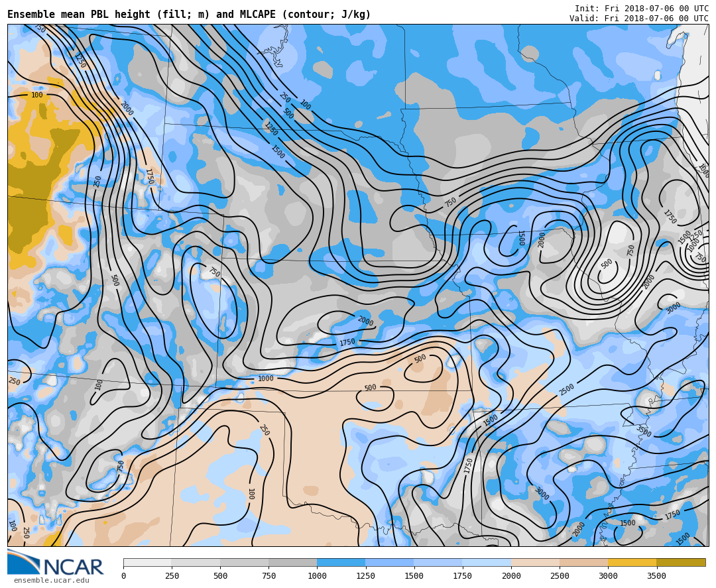
Task: Click the plot title about PBL height
Action: pos(189,15)
